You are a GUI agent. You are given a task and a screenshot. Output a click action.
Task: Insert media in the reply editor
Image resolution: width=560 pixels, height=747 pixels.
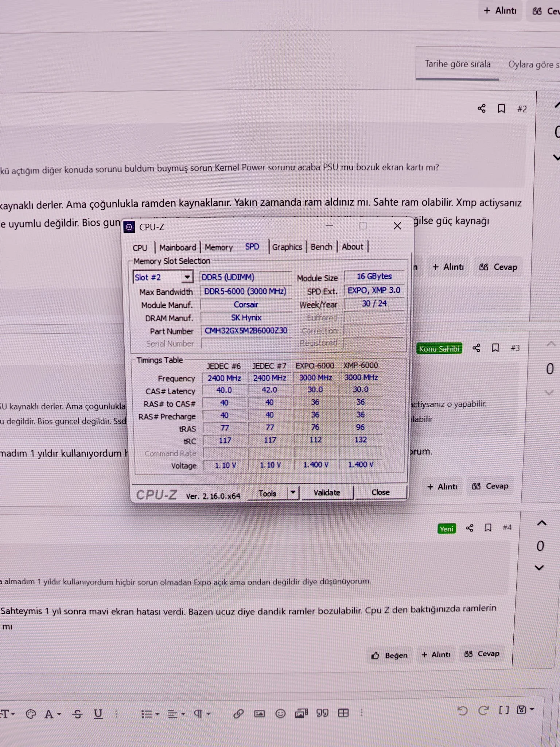pyautogui.click(x=302, y=713)
